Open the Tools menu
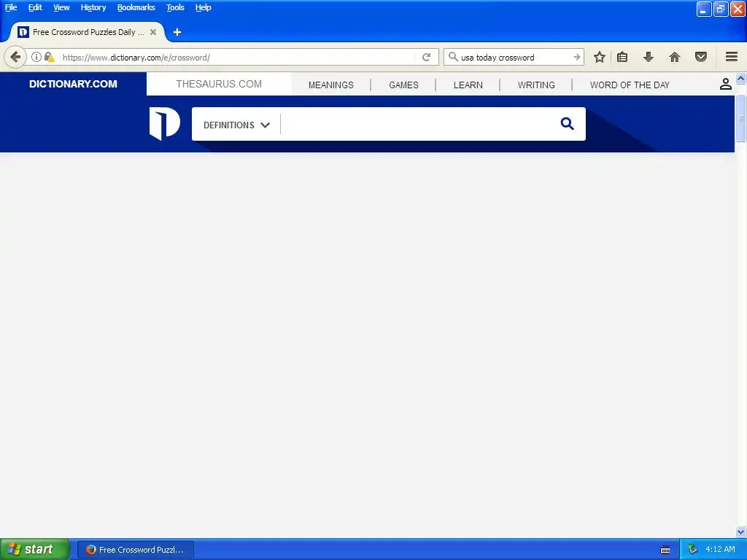Image resolution: width=747 pixels, height=560 pixels. coord(175,7)
